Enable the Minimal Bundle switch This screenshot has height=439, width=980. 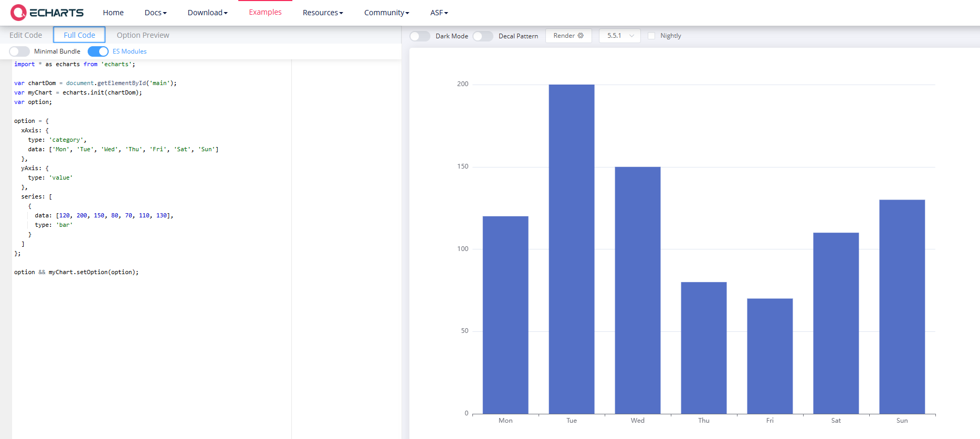tap(19, 51)
